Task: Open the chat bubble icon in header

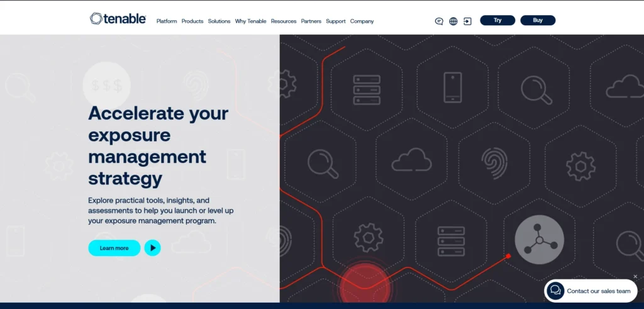Action: pos(439,21)
